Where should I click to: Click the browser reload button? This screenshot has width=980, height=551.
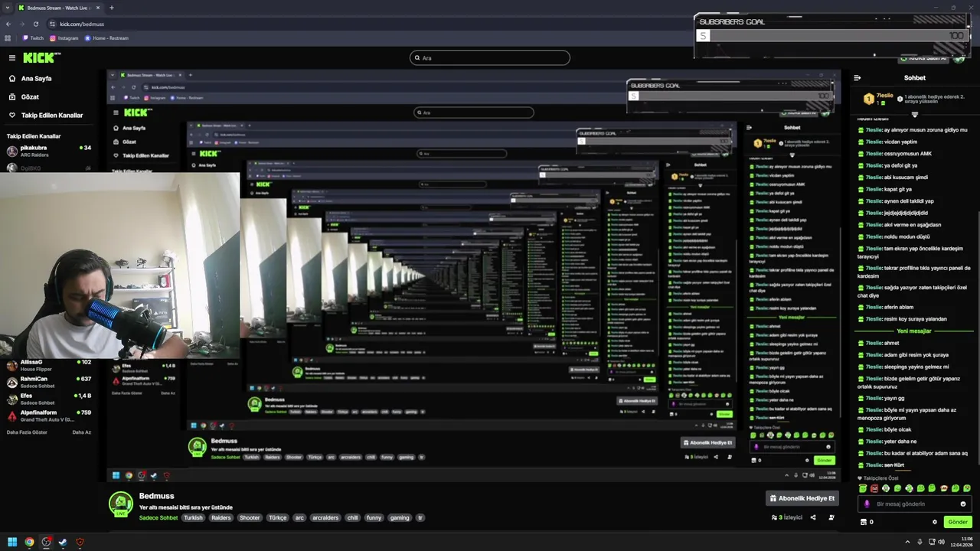tap(35, 24)
